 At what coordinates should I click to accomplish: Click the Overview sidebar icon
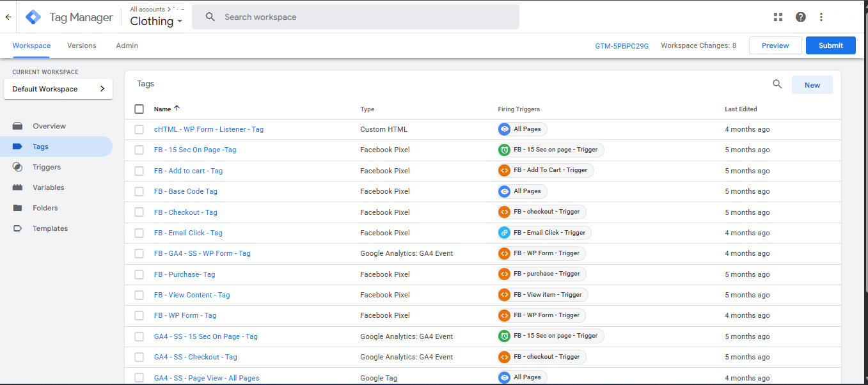[18, 126]
